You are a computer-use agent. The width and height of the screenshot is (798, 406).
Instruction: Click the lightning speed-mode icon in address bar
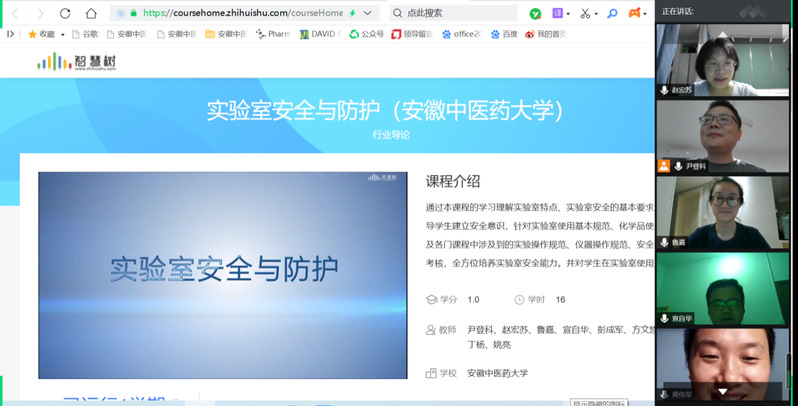coord(352,14)
